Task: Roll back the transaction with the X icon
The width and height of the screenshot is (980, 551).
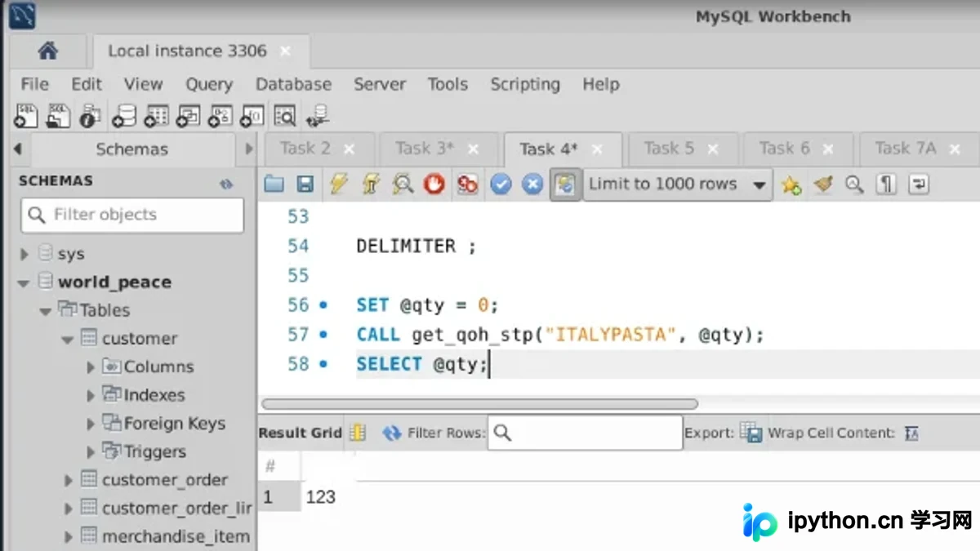Action: [532, 184]
